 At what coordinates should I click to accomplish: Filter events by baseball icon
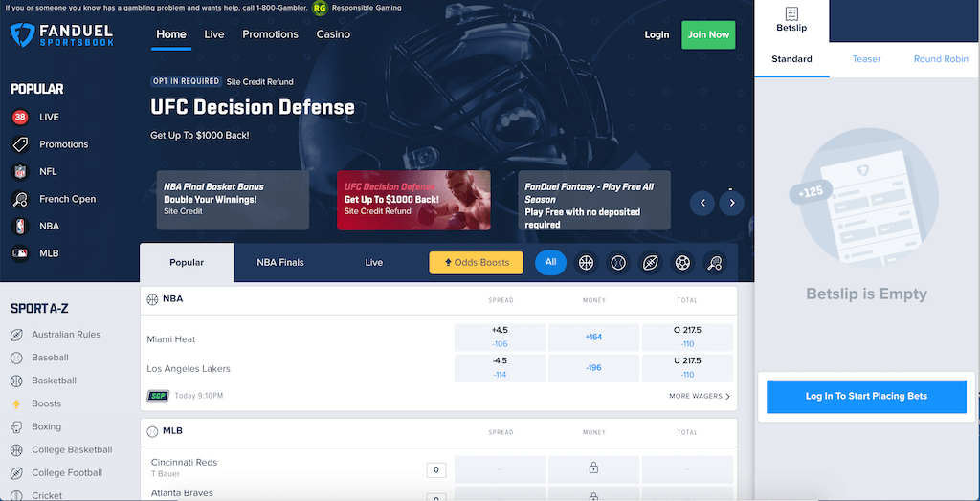[x=618, y=263]
